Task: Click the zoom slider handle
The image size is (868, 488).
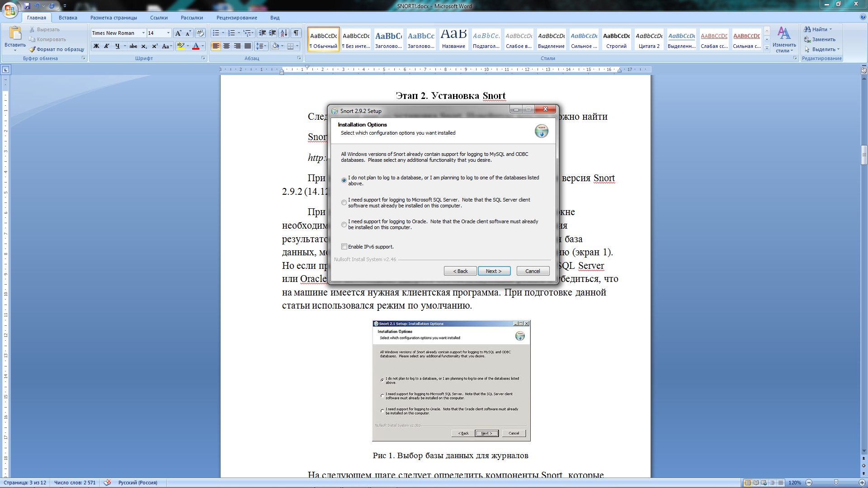Action: tap(836, 483)
